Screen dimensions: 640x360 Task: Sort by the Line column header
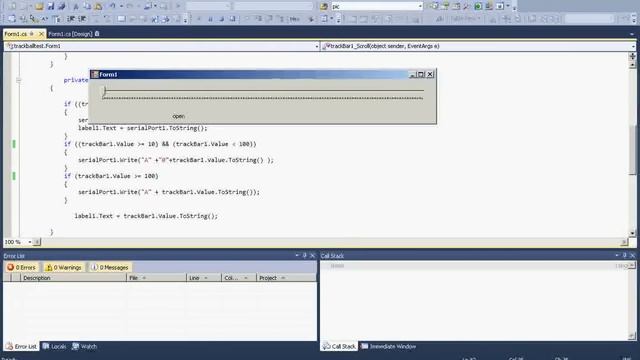coord(204,278)
